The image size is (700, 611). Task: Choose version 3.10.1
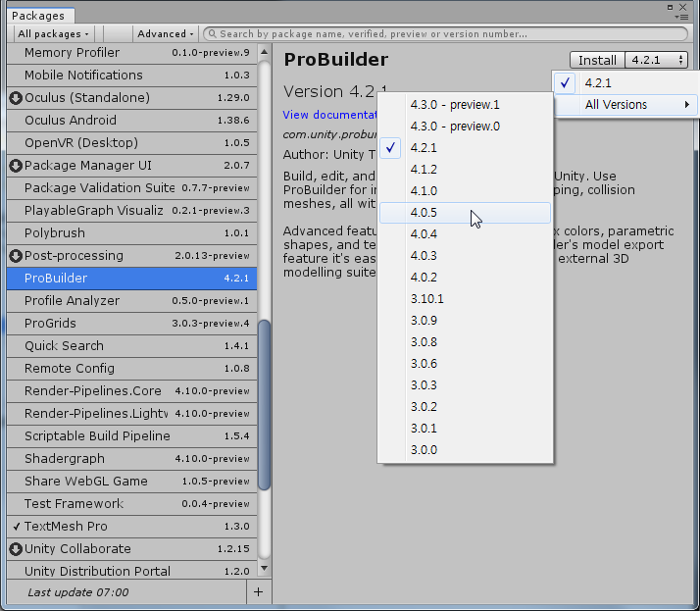(465, 299)
